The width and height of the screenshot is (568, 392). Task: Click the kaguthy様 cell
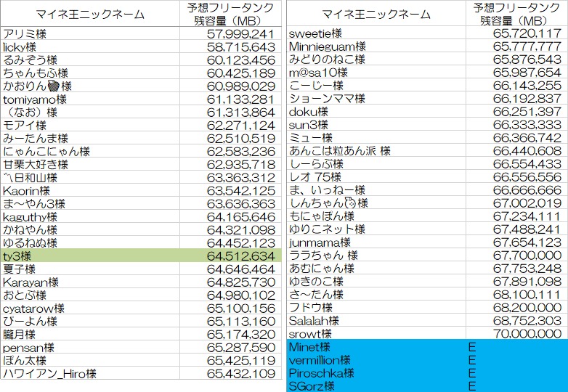point(90,217)
